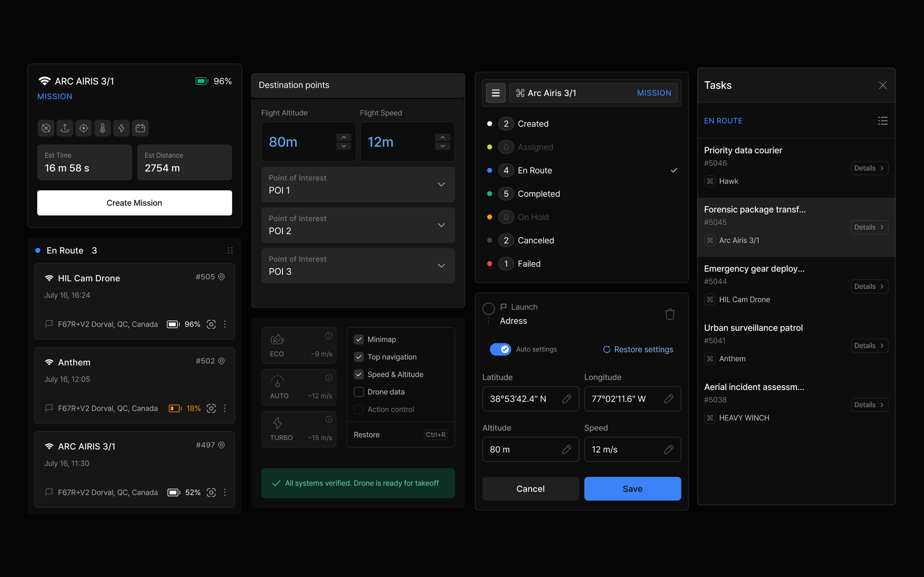
Task: Click the trash icon in Launch Address section
Action: click(x=669, y=314)
